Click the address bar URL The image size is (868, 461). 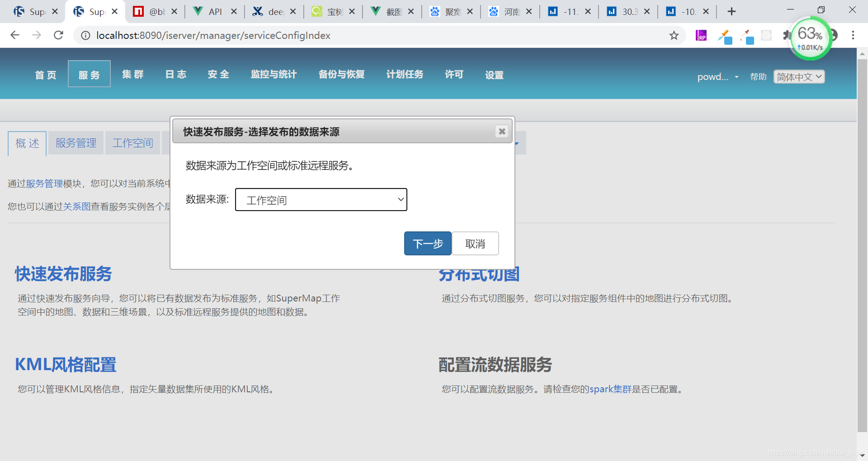point(213,35)
